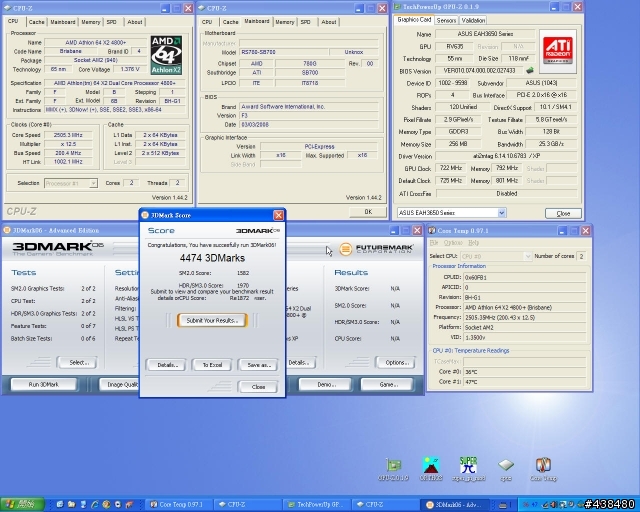This screenshot has width=640, height=512.
Task: Open the Options menu in Core Temp
Action: point(453,243)
